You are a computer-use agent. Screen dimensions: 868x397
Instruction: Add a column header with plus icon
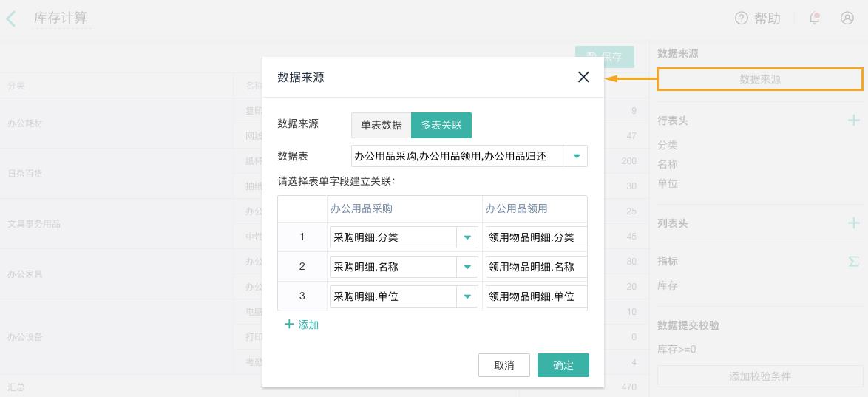853,223
